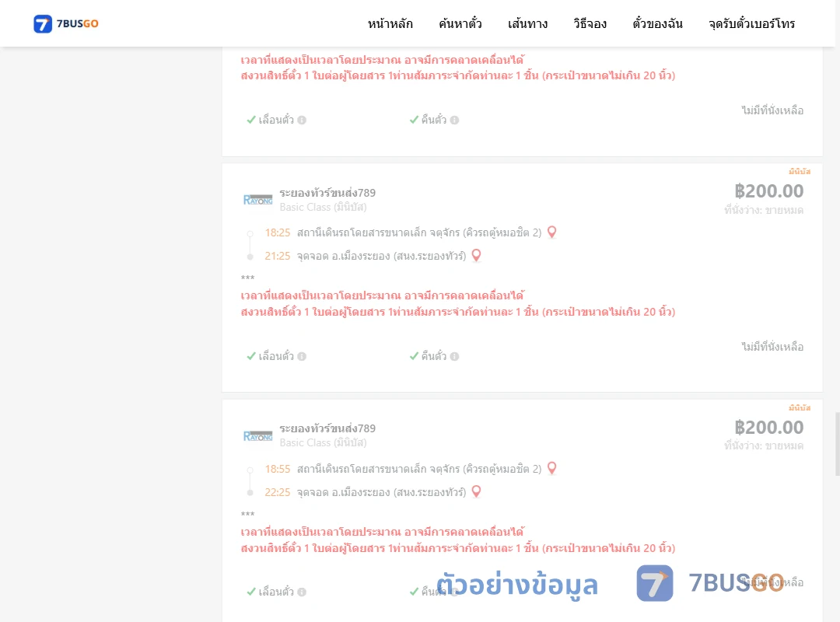This screenshot has height=622, width=840.
Task: Click info icon beside เลื่อนตั๋ว in 18:25 card
Action: coord(302,356)
